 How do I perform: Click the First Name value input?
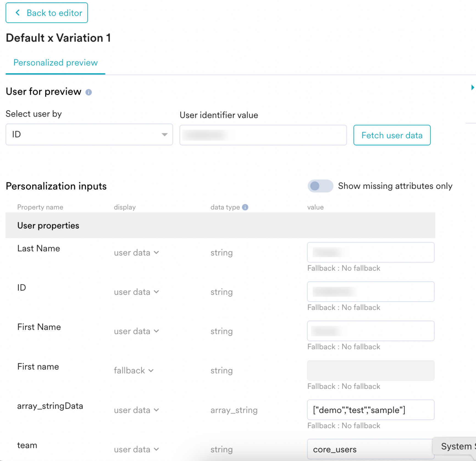pos(370,331)
